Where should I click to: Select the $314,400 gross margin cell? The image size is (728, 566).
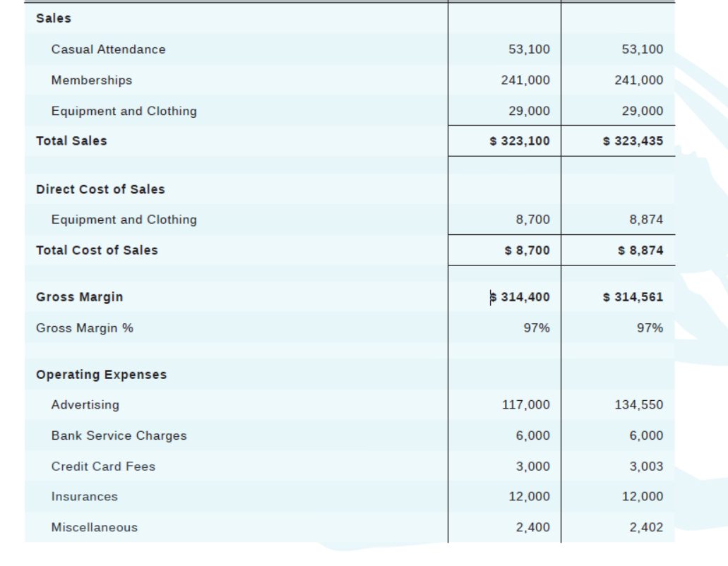click(529, 297)
